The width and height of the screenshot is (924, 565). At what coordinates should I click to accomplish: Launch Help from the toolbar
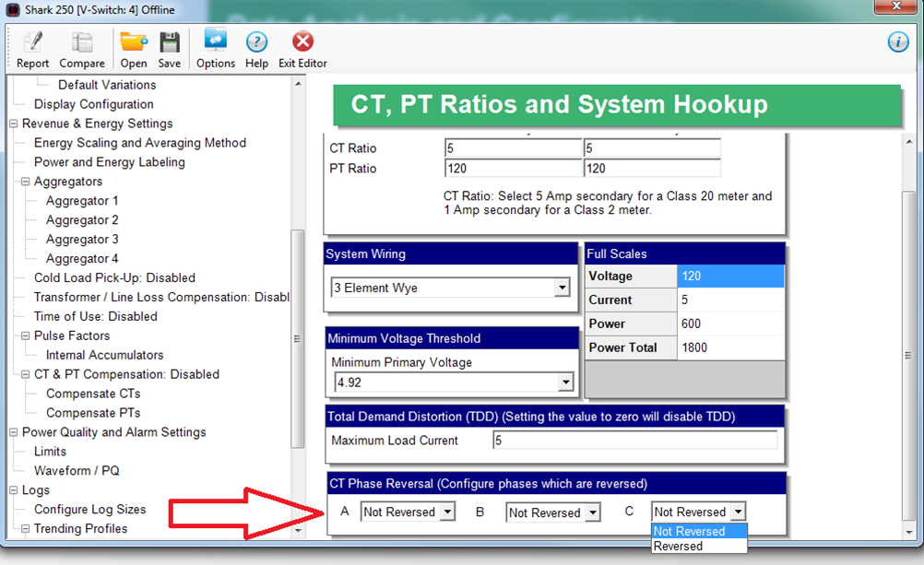point(256,50)
